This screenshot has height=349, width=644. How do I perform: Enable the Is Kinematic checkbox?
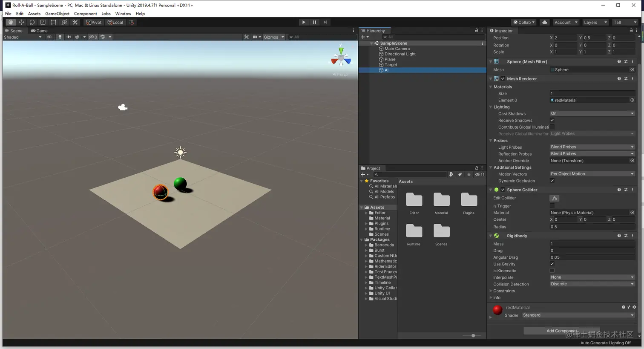552,271
